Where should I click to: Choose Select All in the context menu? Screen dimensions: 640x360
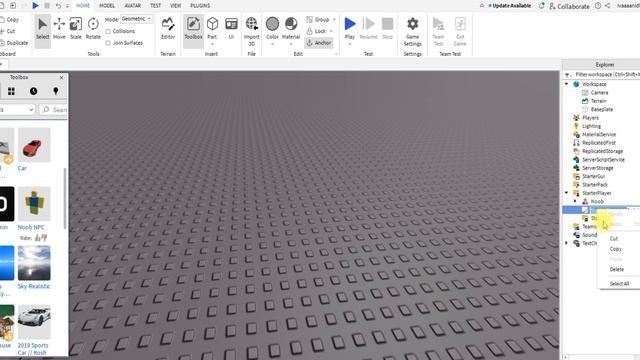coord(619,284)
